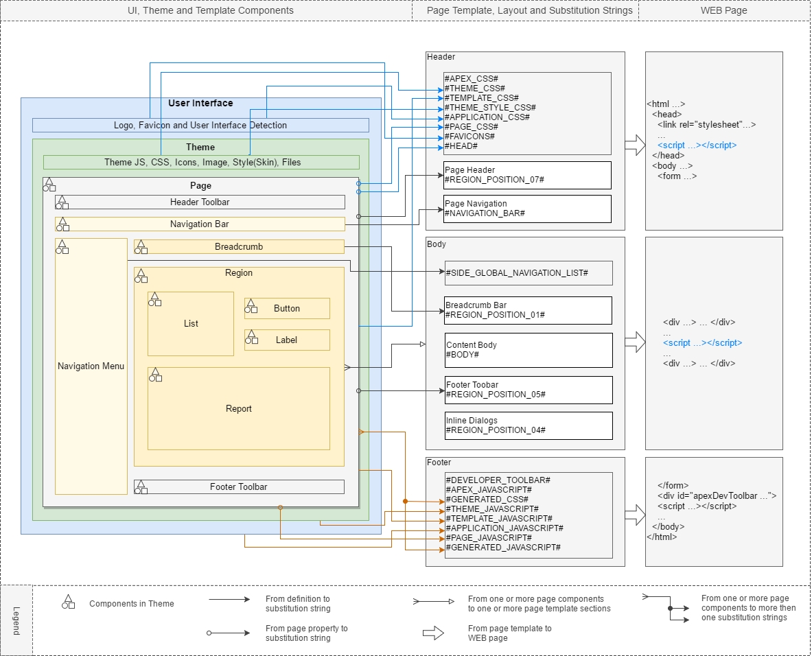Click the theme component icon in List box
The width and height of the screenshot is (812, 656).
point(155,299)
